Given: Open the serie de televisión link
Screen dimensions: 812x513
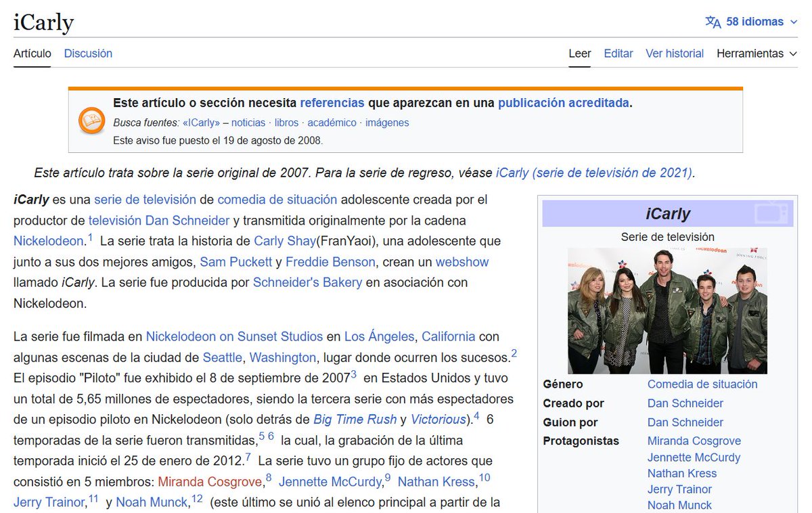Looking at the screenshot, I should pos(145,200).
